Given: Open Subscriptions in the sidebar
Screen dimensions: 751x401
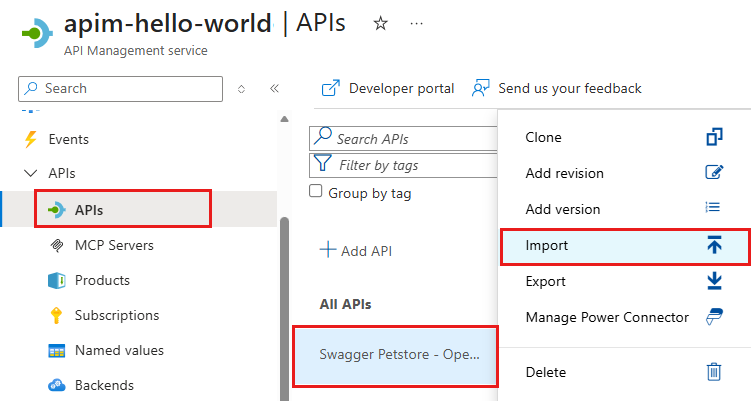Looking at the screenshot, I should tap(117, 315).
